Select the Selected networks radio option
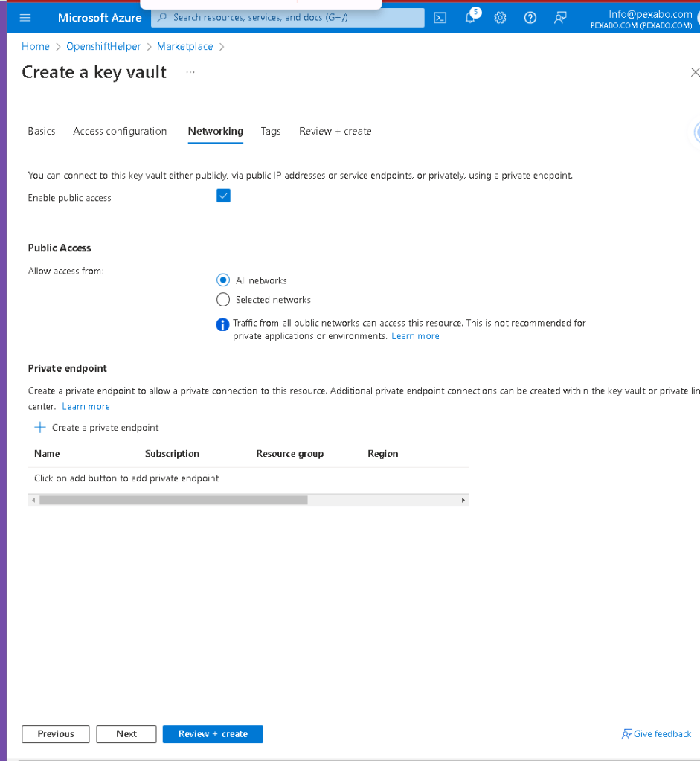The width and height of the screenshot is (700, 761). point(223,300)
